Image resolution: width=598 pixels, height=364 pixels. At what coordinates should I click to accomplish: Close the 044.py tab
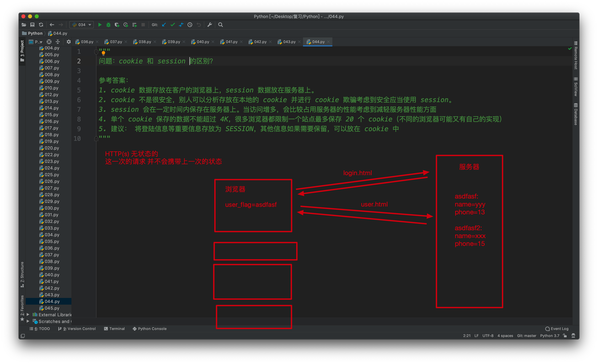click(x=328, y=42)
